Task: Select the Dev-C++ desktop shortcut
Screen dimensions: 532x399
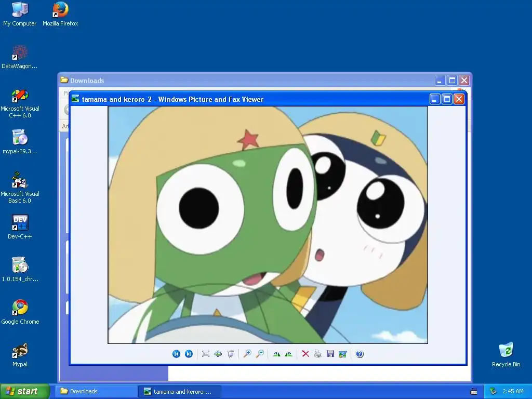Action: point(20,227)
